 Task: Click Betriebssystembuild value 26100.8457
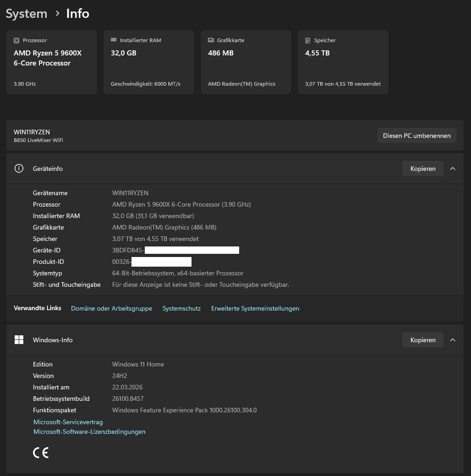[x=128, y=399]
